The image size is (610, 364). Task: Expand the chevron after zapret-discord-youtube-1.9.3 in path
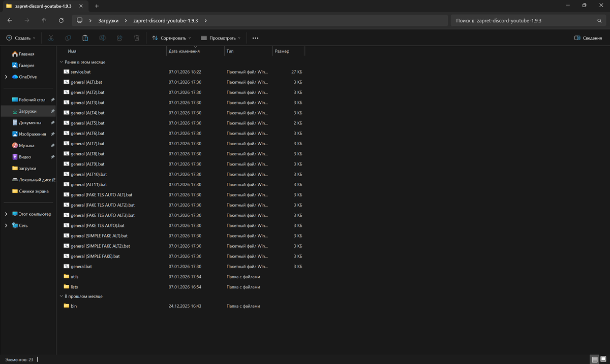[x=205, y=21]
